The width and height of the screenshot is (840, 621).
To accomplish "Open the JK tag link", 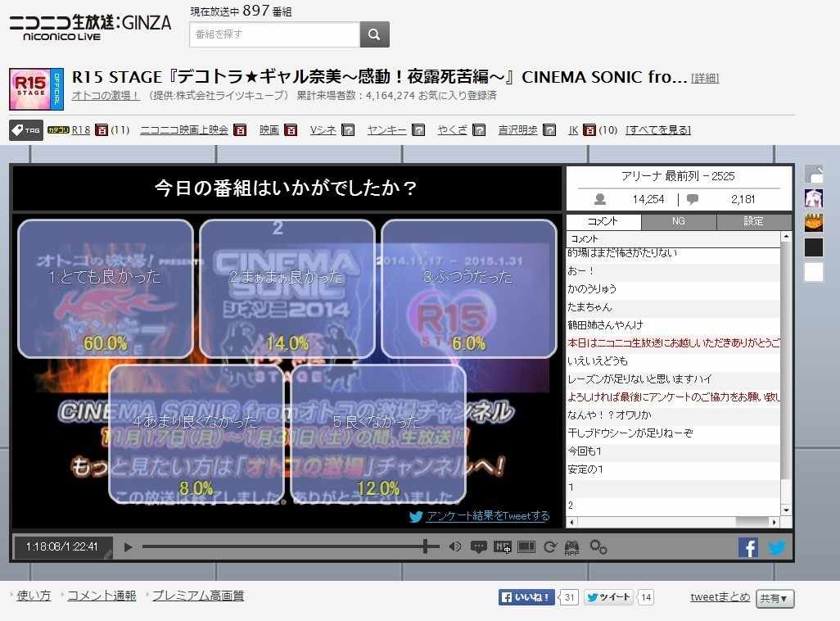I will point(573,129).
